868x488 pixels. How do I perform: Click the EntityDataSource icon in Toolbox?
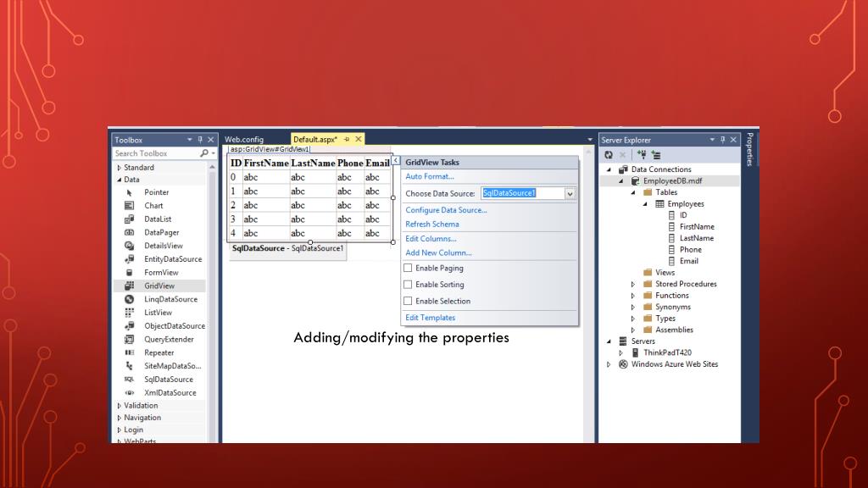[129, 259]
